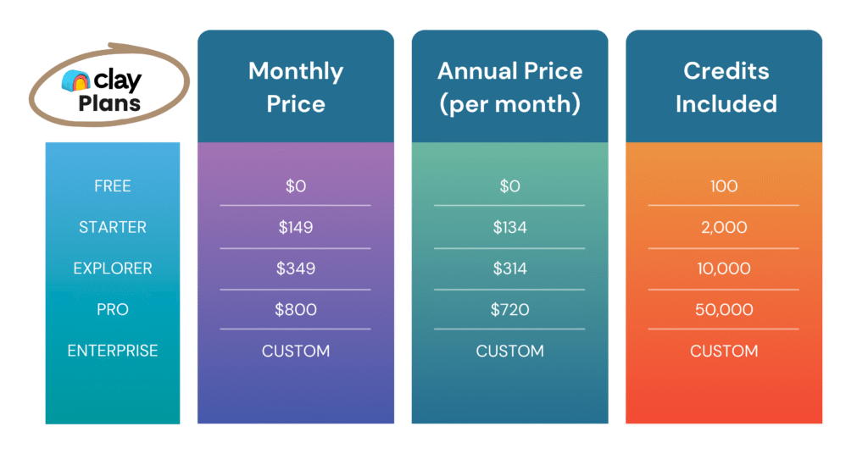Pick the EXPLORER plan label
Image resolution: width=868 pixels, height=454 pixels.
tap(113, 269)
